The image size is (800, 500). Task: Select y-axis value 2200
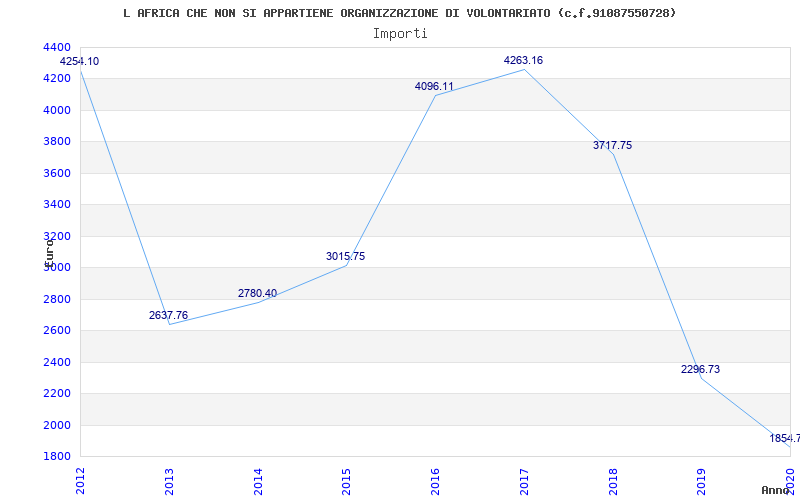tap(58, 393)
